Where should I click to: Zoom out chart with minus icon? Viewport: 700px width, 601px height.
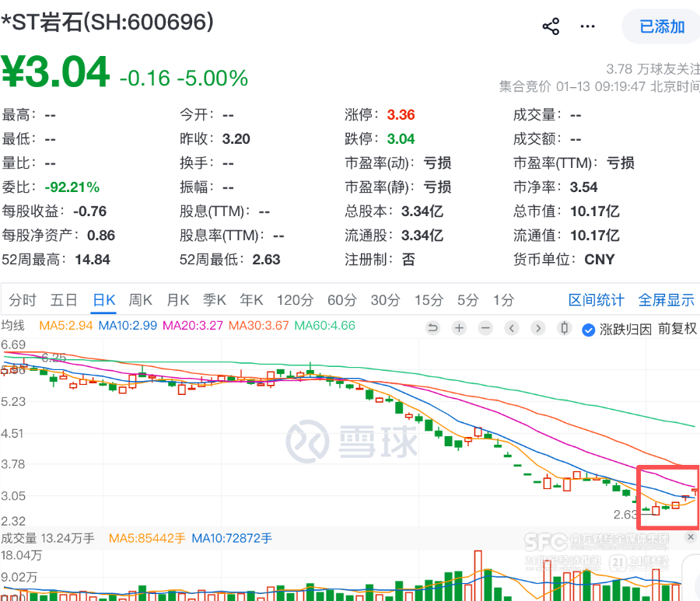[485, 328]
